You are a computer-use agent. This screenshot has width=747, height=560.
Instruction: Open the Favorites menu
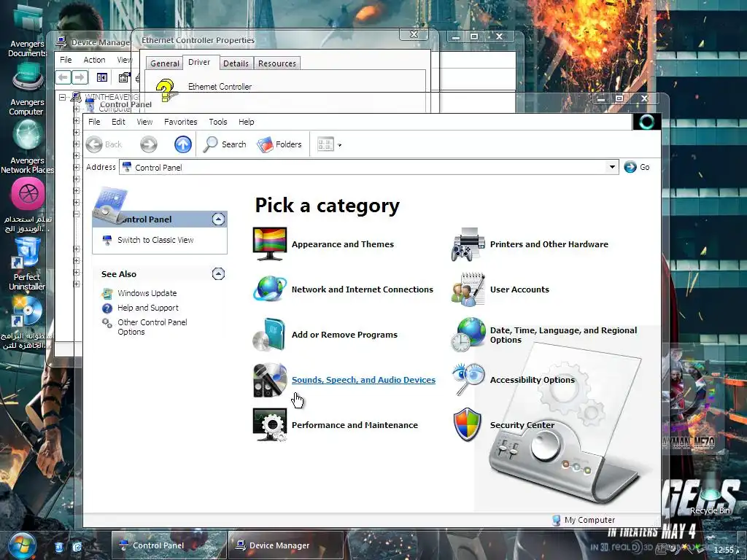point(181,122)
